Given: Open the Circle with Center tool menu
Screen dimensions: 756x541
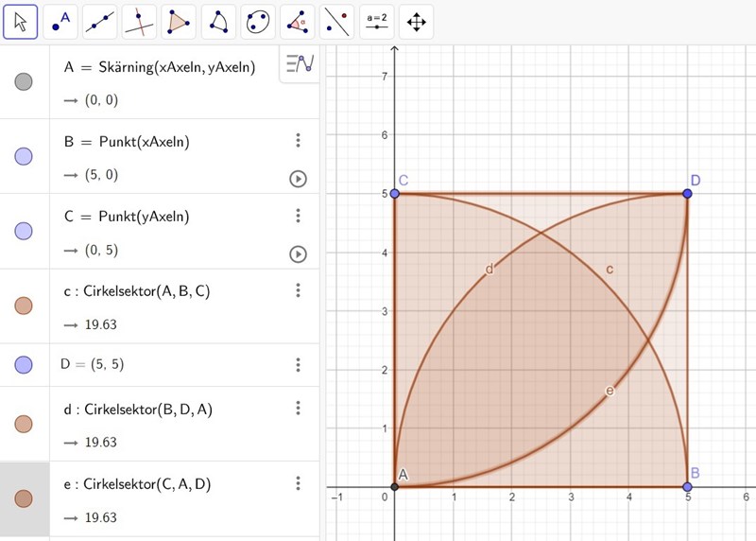Looking at the screenshot, I should (x=218, y=22).
